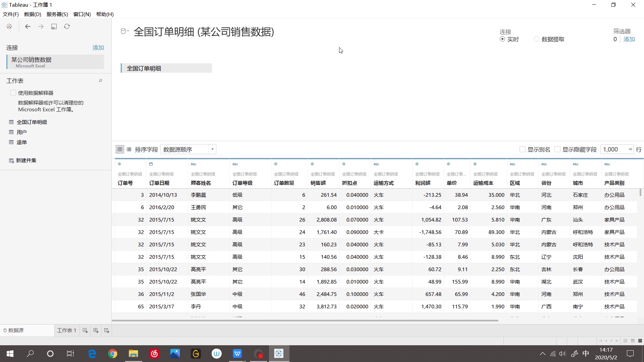Viewport: 644px width, 362px height.
Task: Open the search in the 工作表 panel
Action: coord(100,80)
